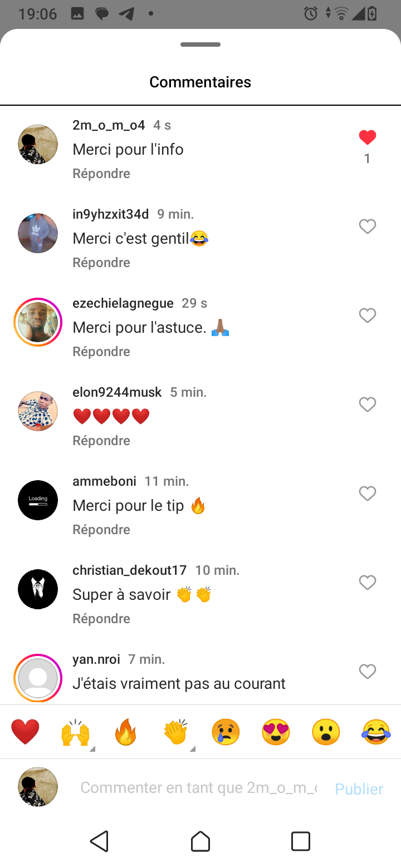401x868 pixels.
Task: Focus the comment input field
Action: (x=198, y=788)
